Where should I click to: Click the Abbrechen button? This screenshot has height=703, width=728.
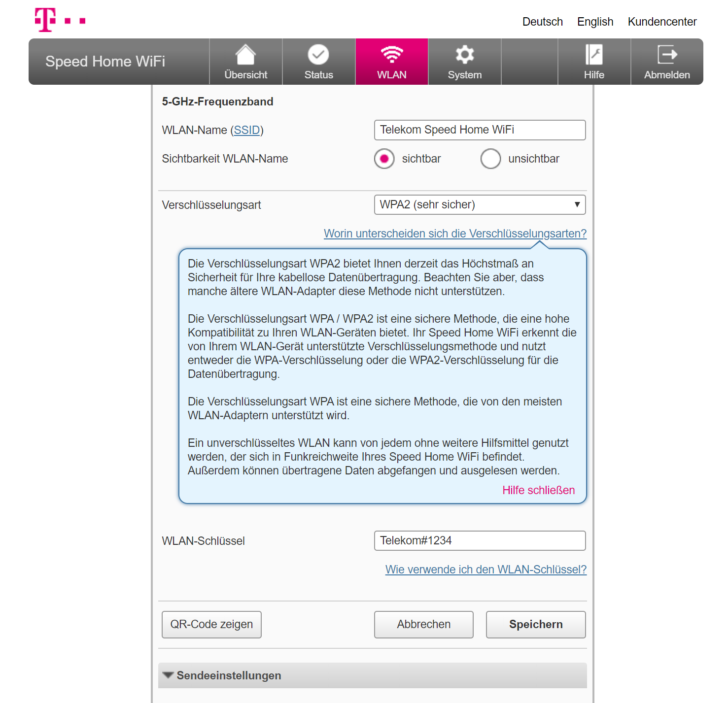point(423,624)
